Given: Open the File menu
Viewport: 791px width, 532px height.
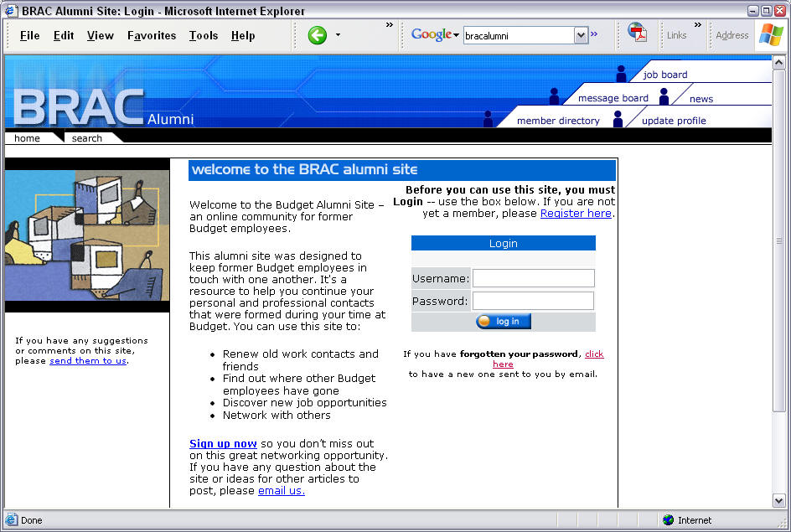Looking at the screenshot, I should [x=30, y=35].
